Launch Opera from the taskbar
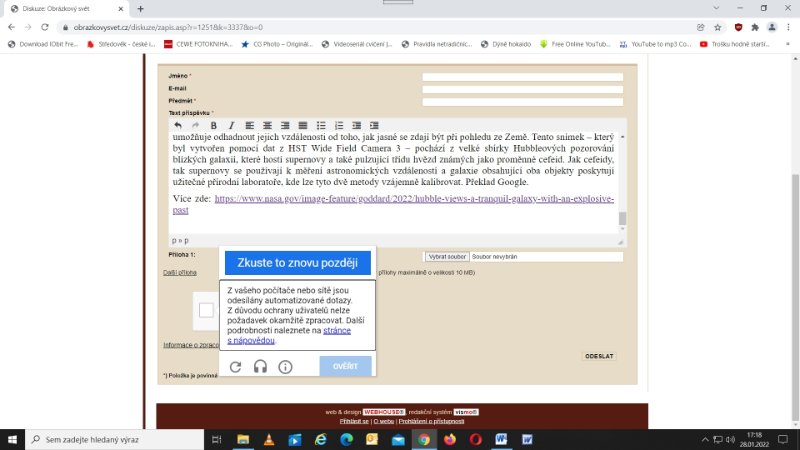The width and height of the screenshot is (800, 450). [476, 439]
